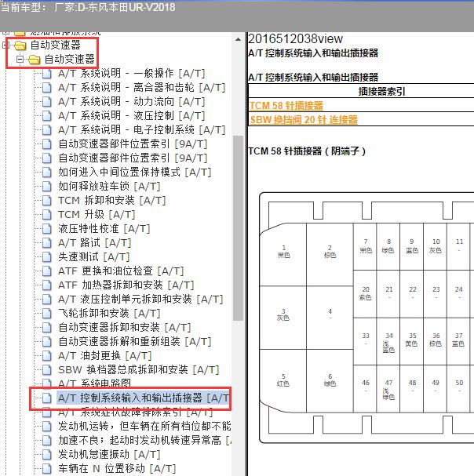Screen dimensions: 474x476
Task: Click the 2016512038view title text
Action: pos(295,39)
